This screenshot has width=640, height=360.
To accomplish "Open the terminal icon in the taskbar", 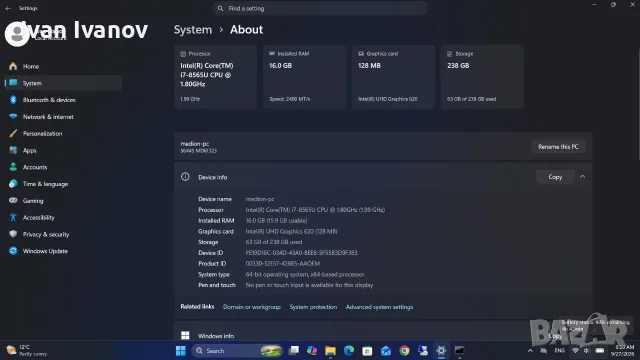I will click(459, 351).
